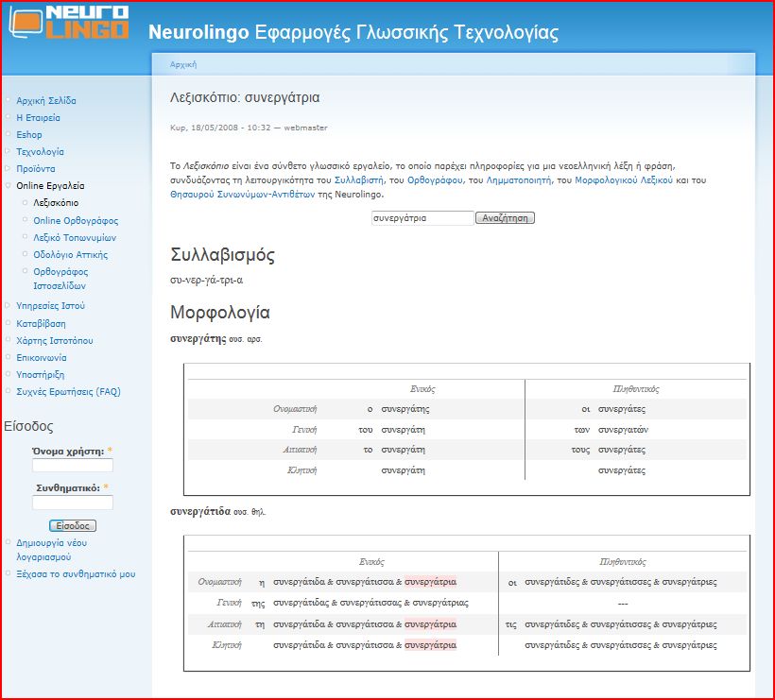Screen dimensions: 775x700
Task: Go to Επικοινωνία page
Action: (41, 358)
